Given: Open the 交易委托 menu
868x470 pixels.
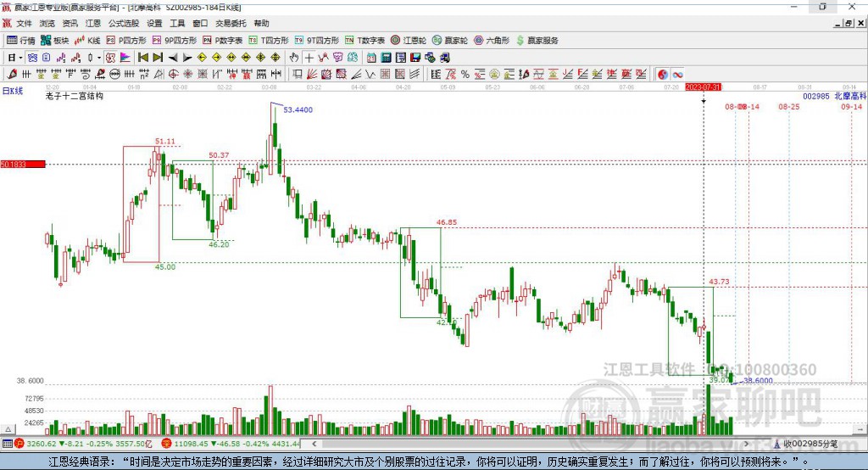Looking at the screenshot, I should click(231, 23).
